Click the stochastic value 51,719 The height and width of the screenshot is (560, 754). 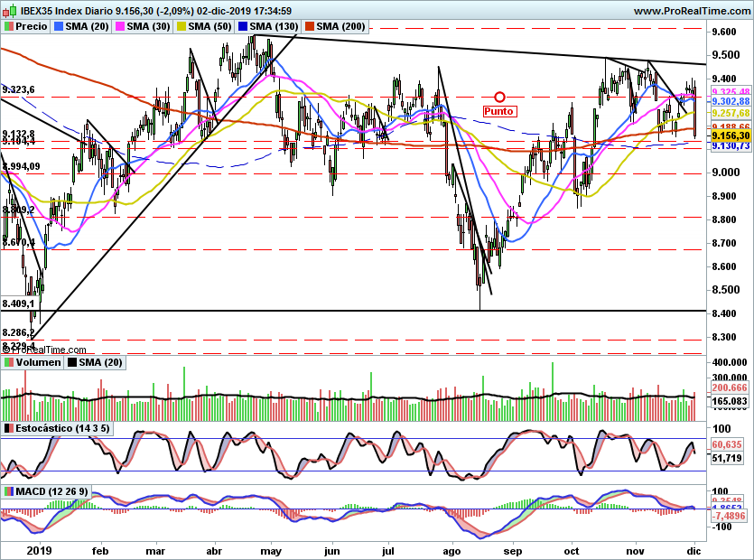point(727,458)
